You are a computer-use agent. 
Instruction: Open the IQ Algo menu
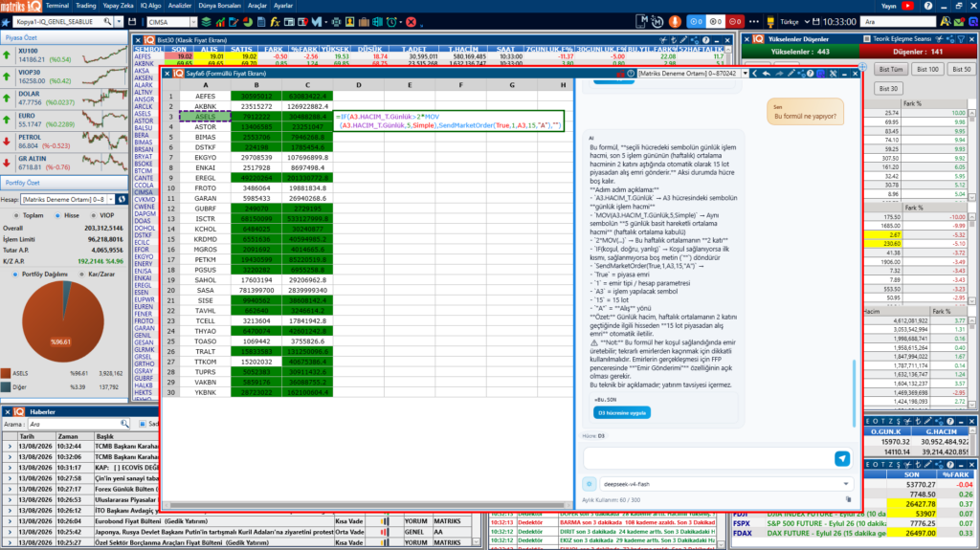150,6
